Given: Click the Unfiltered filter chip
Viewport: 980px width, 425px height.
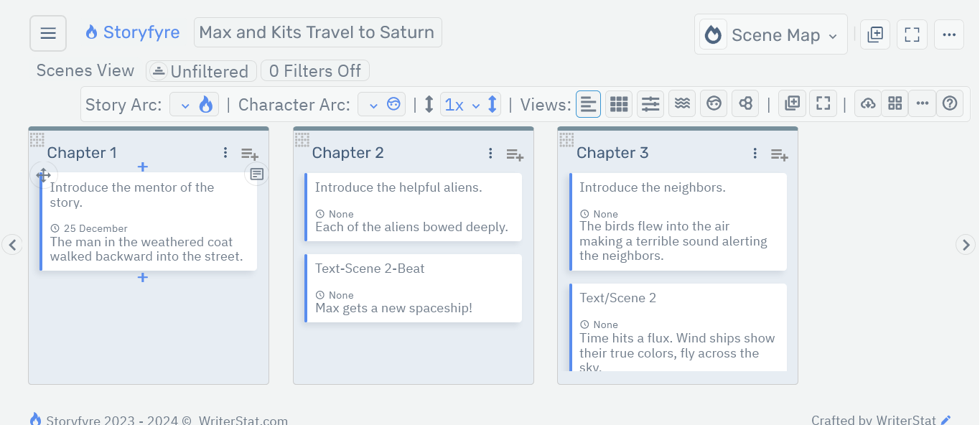Looking at the screenshot, I should (x=201, y=71).
